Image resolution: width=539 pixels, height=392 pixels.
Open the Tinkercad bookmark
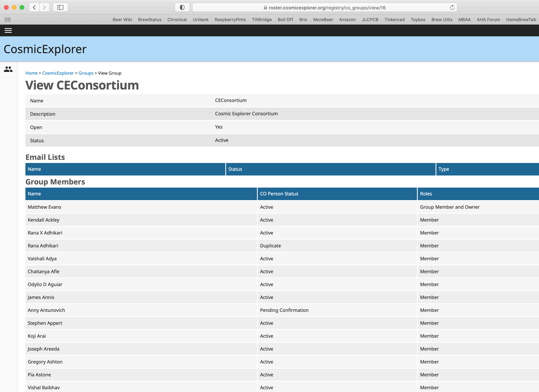coord(395,20)
